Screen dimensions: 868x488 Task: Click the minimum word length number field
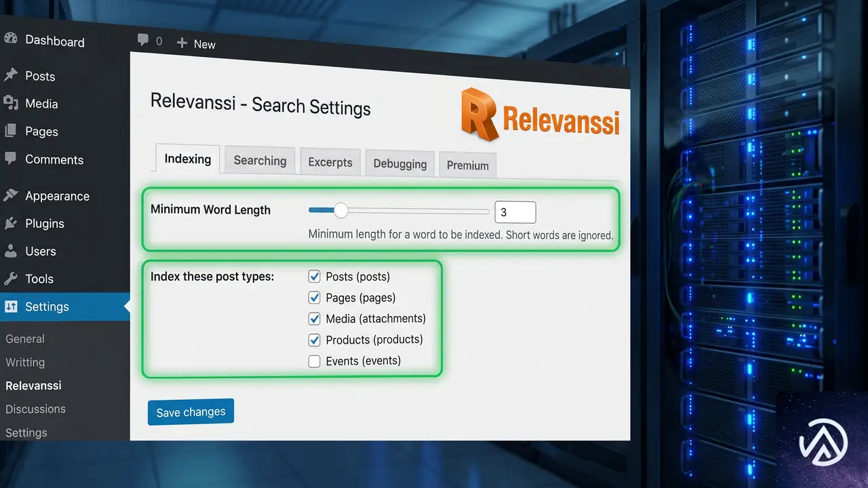(x=515, y=212)
